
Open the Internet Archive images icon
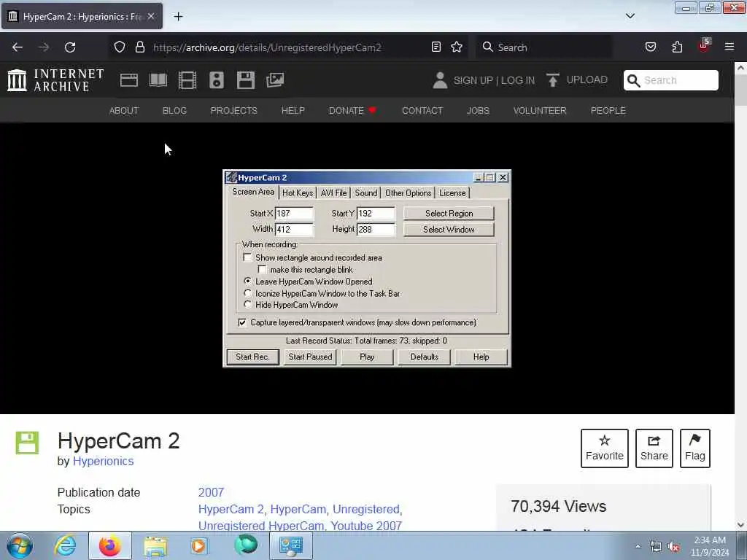click(275, 80)
